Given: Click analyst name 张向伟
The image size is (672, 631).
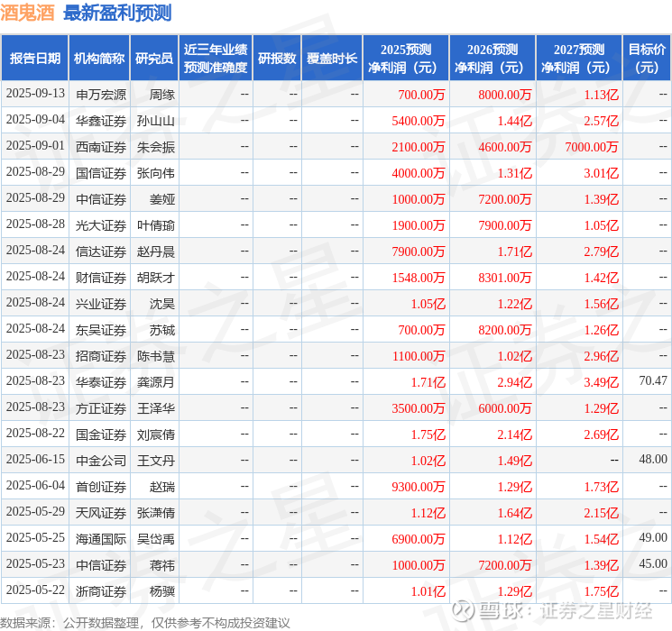Looking at the screenshot, I should click(155, 173).
